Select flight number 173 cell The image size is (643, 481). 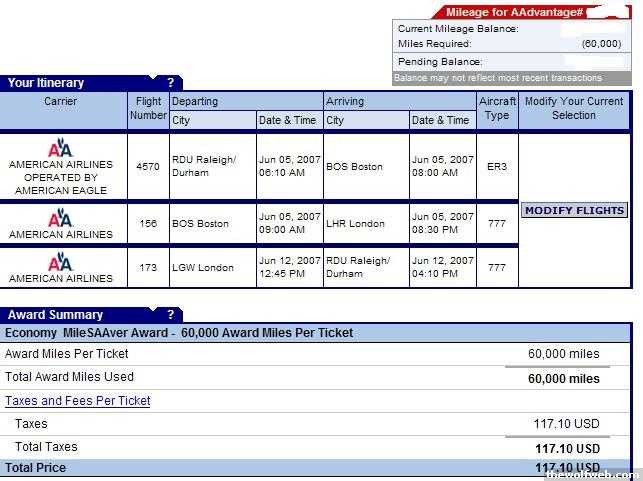coord(147,268)
